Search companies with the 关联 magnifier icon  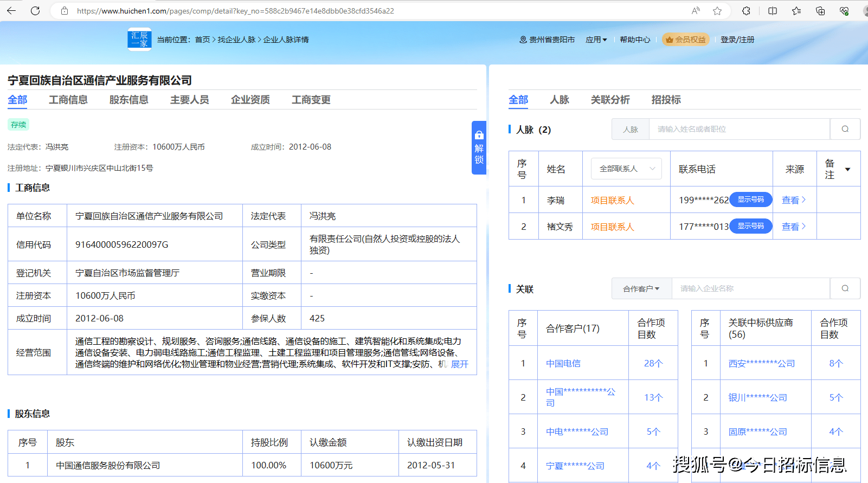pos(845,288)
